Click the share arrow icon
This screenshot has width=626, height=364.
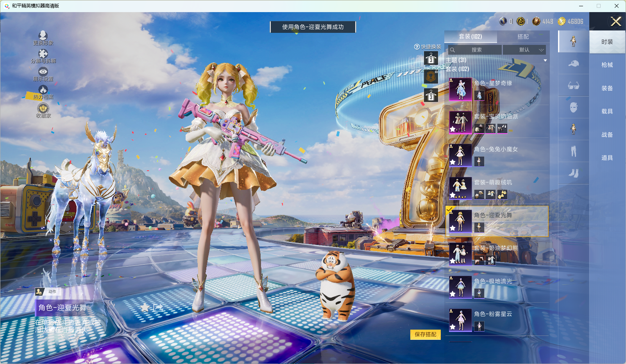pyautogui.click(x=158, y=308)
